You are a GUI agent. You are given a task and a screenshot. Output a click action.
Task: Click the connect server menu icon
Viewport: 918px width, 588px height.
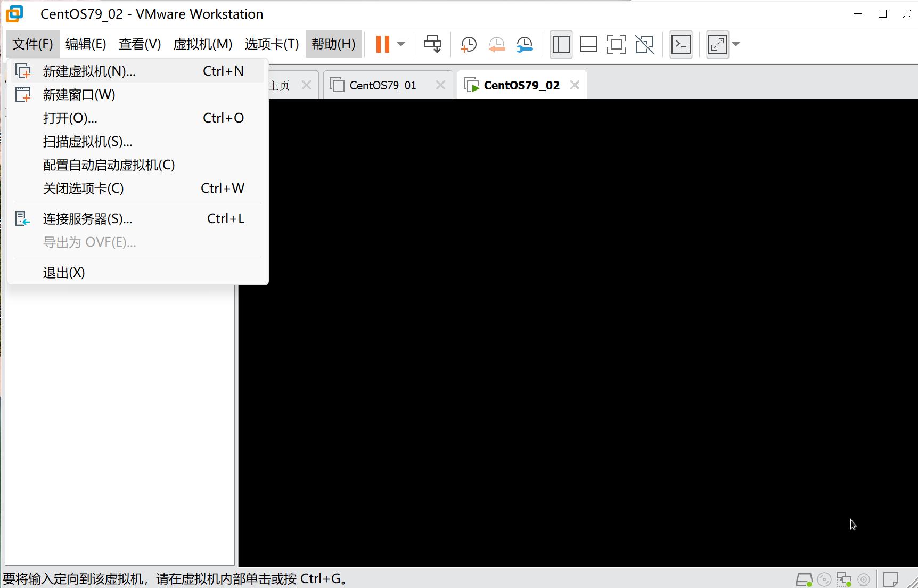tap(22, 218)
